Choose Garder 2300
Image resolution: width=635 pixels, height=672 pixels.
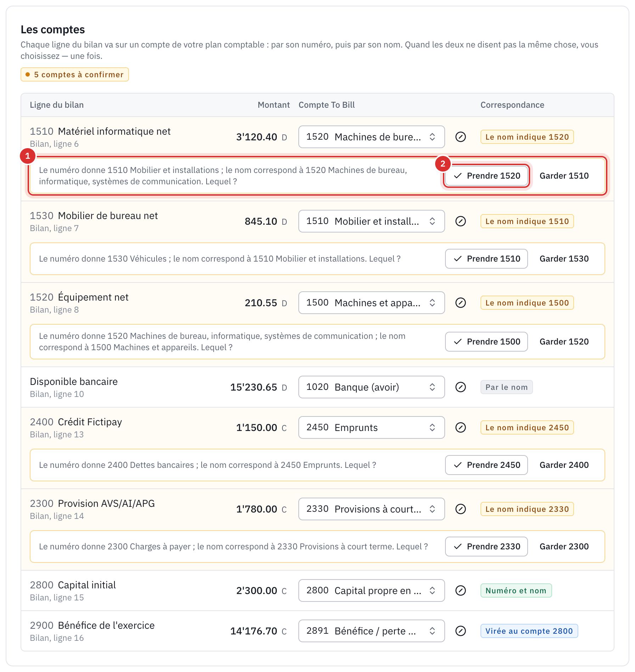pyautogui.click(x=564, y=547)
